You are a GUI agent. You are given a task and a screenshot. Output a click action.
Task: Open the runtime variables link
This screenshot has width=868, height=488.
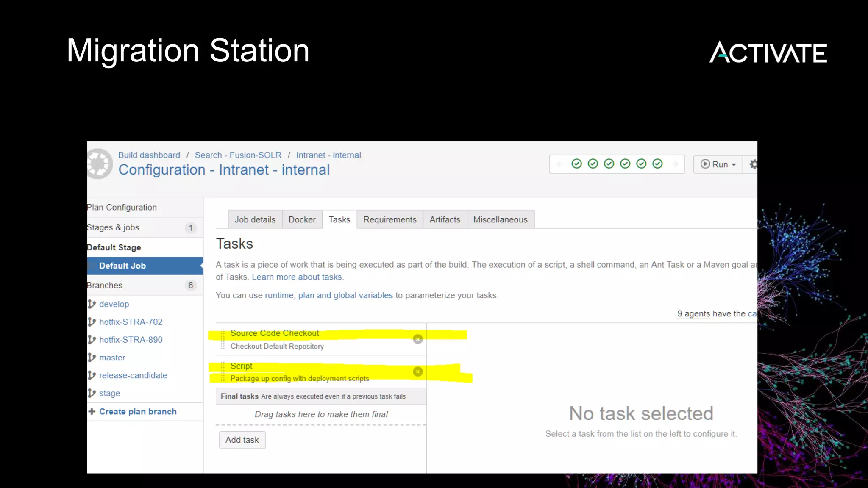(279, 295)
